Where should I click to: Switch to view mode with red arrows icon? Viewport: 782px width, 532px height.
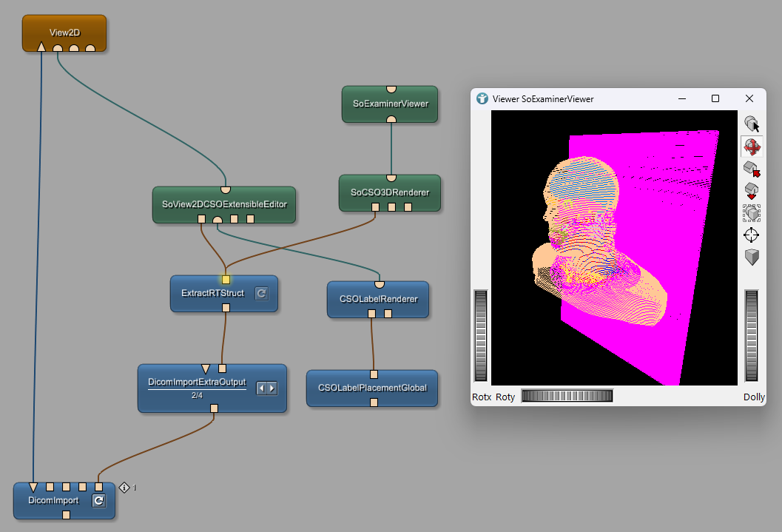[751, 146]
